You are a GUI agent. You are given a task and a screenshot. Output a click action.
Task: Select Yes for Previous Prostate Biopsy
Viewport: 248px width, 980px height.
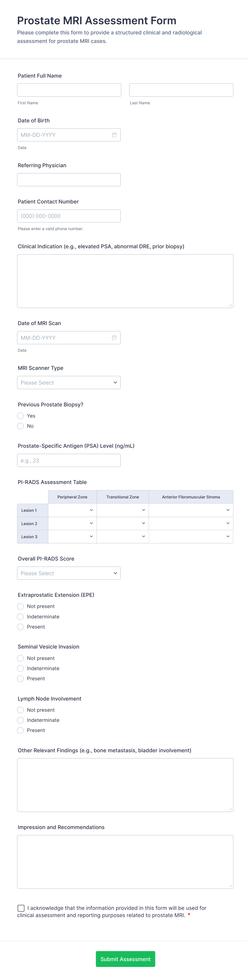[21, 416]
